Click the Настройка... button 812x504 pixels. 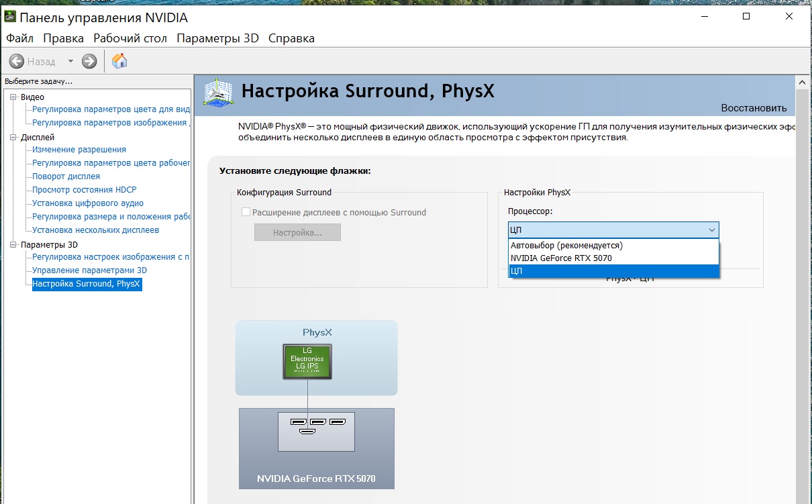(297, 233)
